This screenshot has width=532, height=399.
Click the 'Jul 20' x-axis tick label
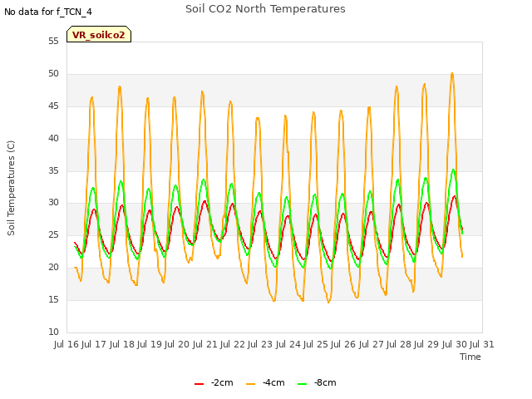point(177,344)
